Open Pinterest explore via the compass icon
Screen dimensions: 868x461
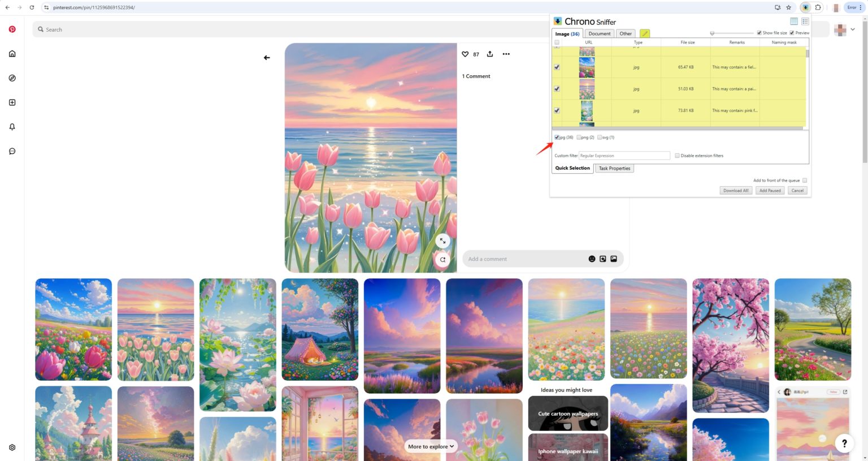click(12, 78)
